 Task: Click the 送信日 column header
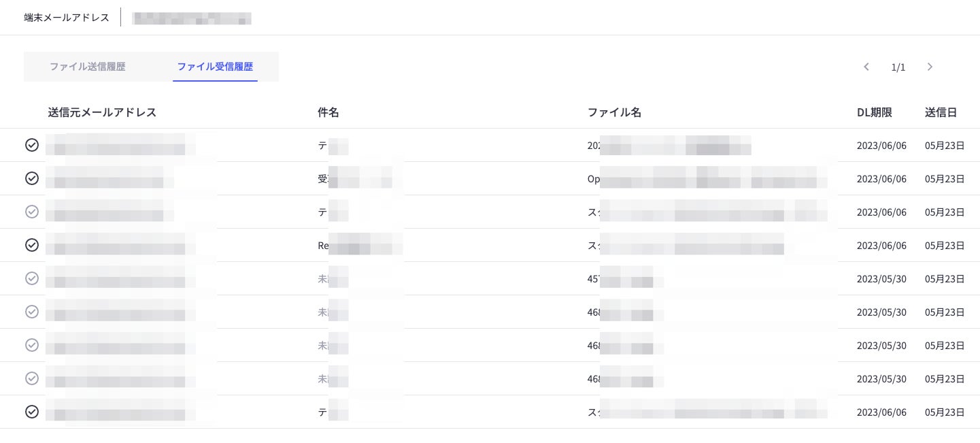941,112
